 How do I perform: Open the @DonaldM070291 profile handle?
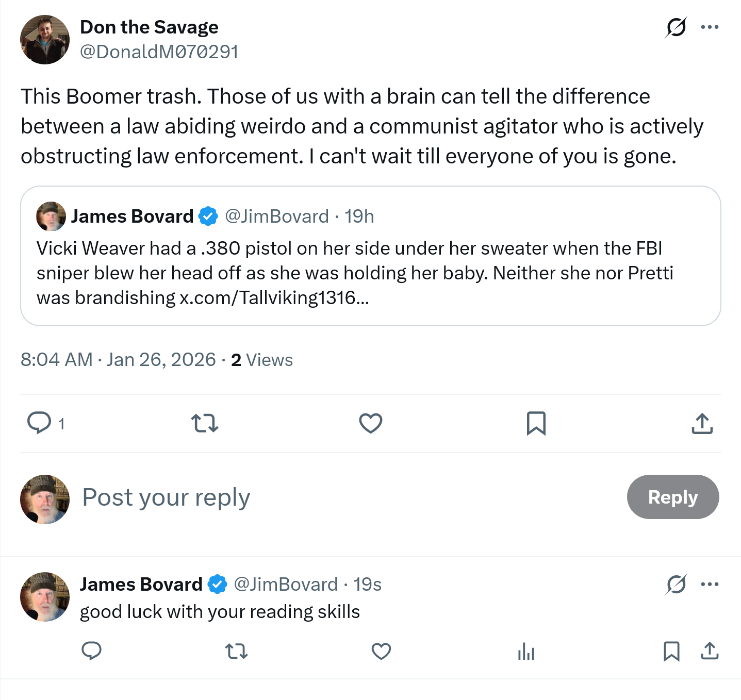coord(159,52)
